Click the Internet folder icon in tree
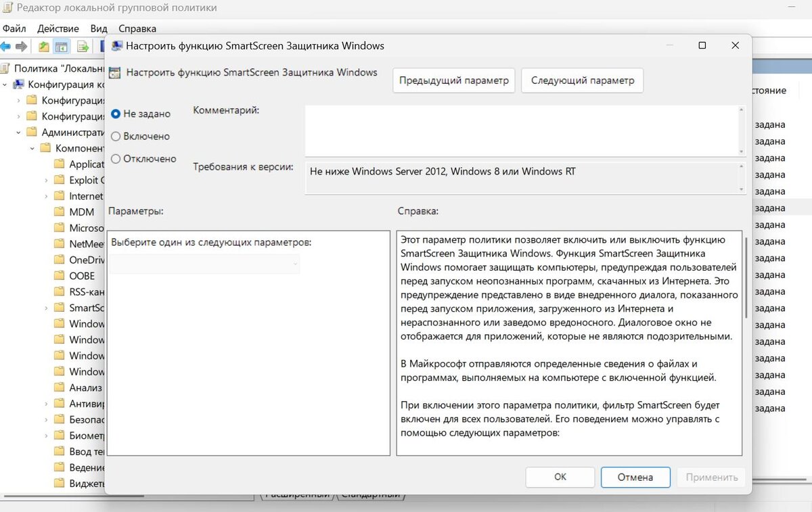The image size is (812, 512). pos(59,196)
